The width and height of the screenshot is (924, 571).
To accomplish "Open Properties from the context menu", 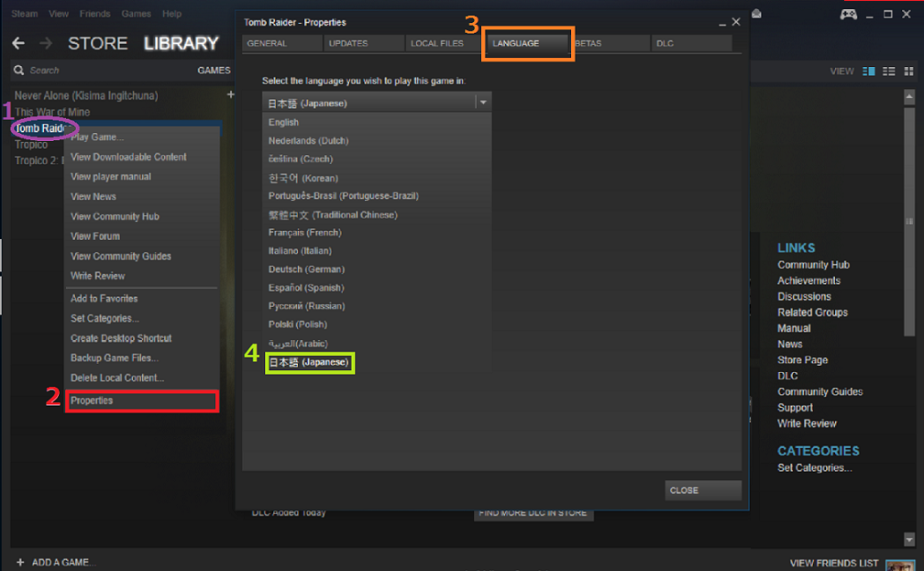I will (x=142, y=401).
